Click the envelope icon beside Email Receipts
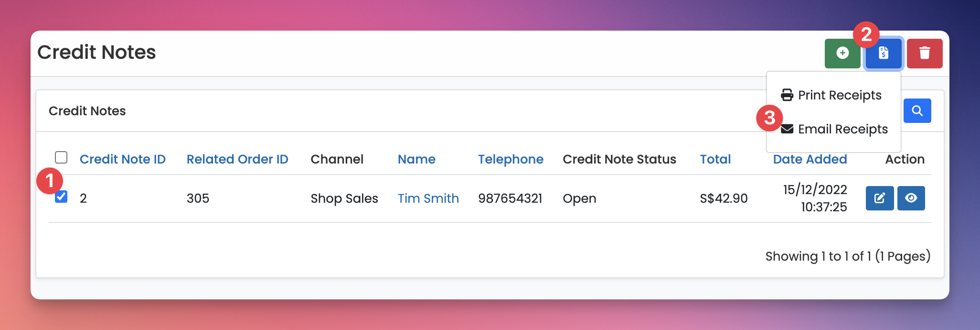This screenshot has height=330, width=980. [x=787, y=129]
